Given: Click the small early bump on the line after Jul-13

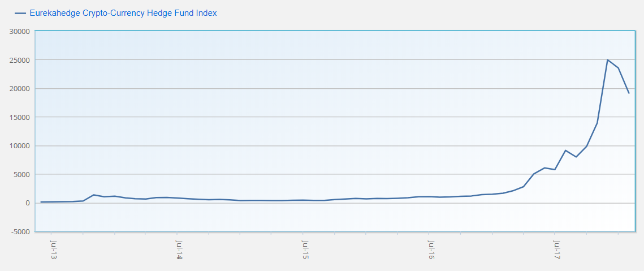Looking at the screenshot, I should (94, 195).
